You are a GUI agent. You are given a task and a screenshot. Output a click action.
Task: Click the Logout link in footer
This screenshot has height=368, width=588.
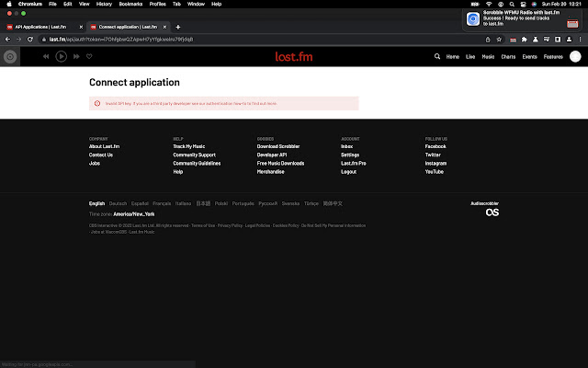point(348,171)
